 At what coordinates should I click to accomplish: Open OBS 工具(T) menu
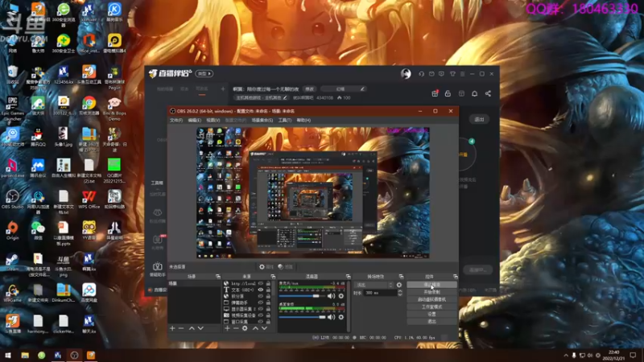(285, 120)
